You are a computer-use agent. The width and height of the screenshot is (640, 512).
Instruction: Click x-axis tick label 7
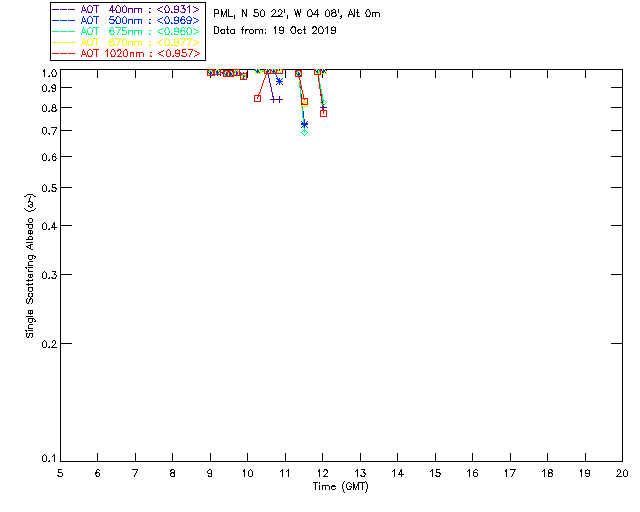135,473
